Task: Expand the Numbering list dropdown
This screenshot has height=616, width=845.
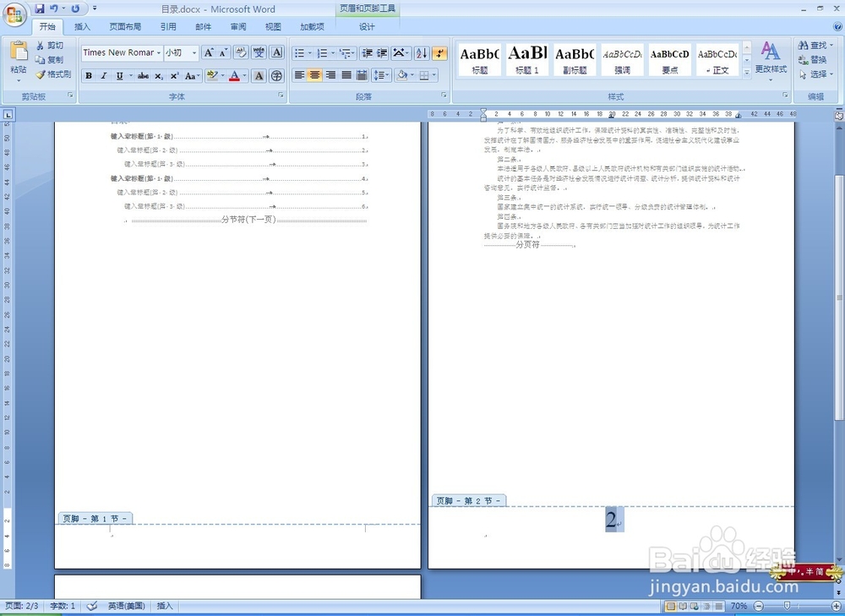Action: coord(333,53)
